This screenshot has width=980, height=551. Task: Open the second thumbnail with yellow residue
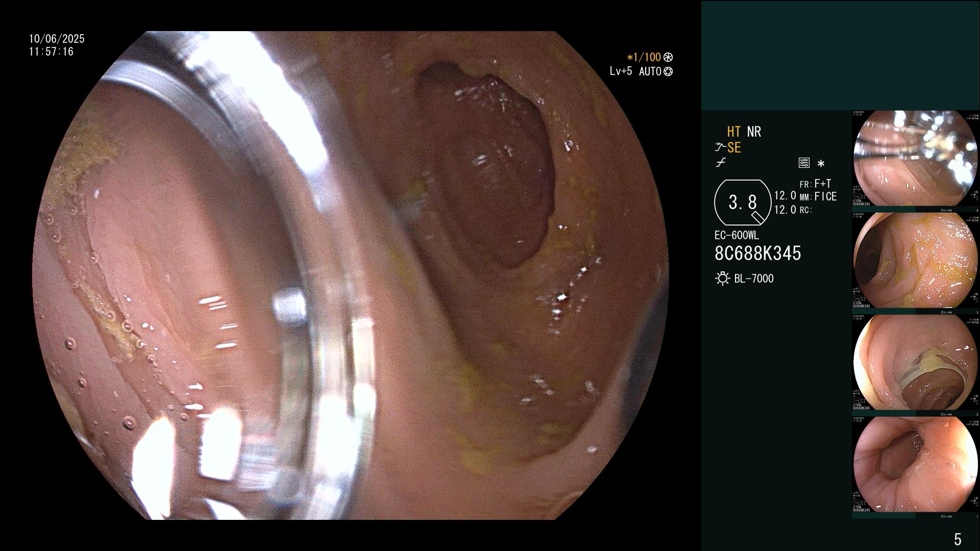tap(916, 261)
